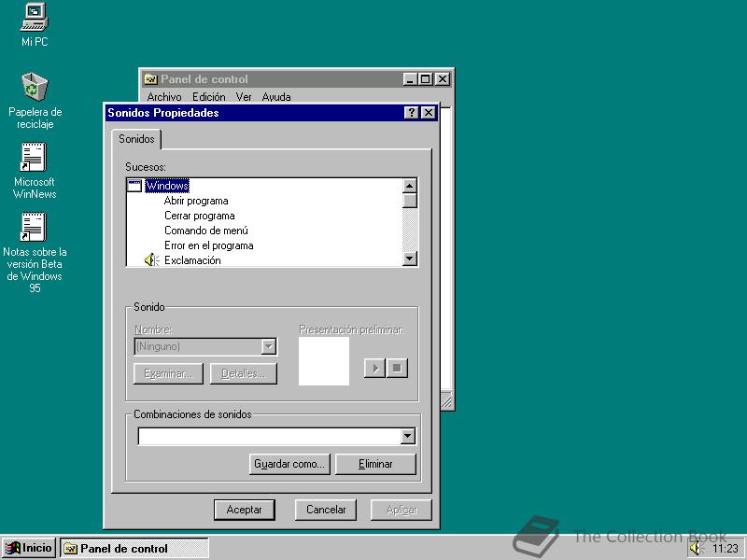Viewport: 747px width, 560px height.
Task: Maximize the Panel de control window
Action: (426, 79)
